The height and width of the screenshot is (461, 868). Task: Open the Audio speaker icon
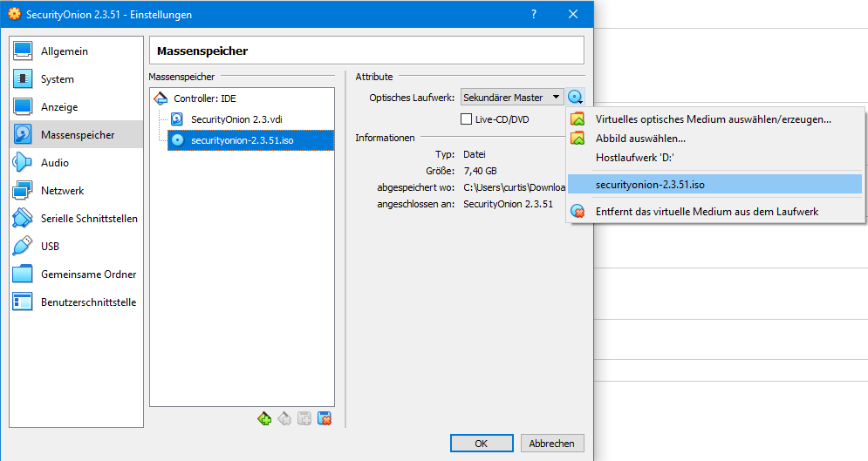pyautogui.click(x=23, y=162)
